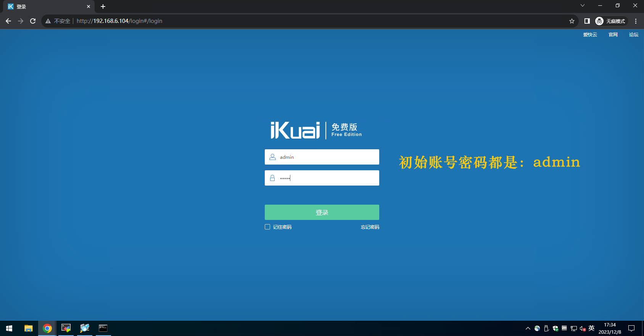Click the browser forward arrow
The image size is (644, 336).
point(21,21)
